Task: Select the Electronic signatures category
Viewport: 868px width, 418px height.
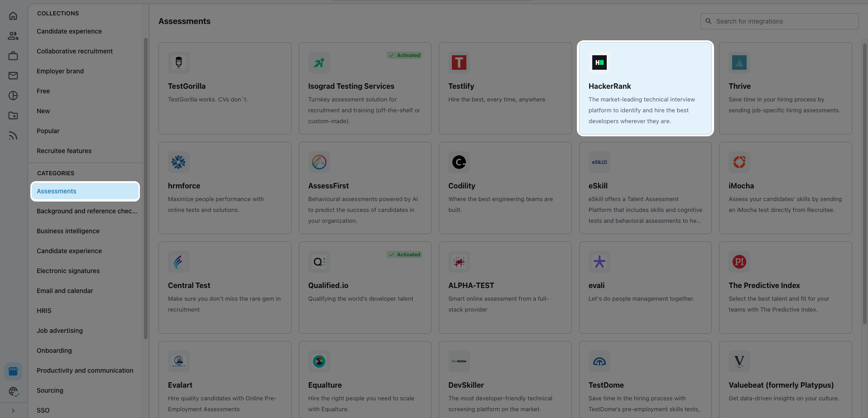Action: tap(68, 271)
